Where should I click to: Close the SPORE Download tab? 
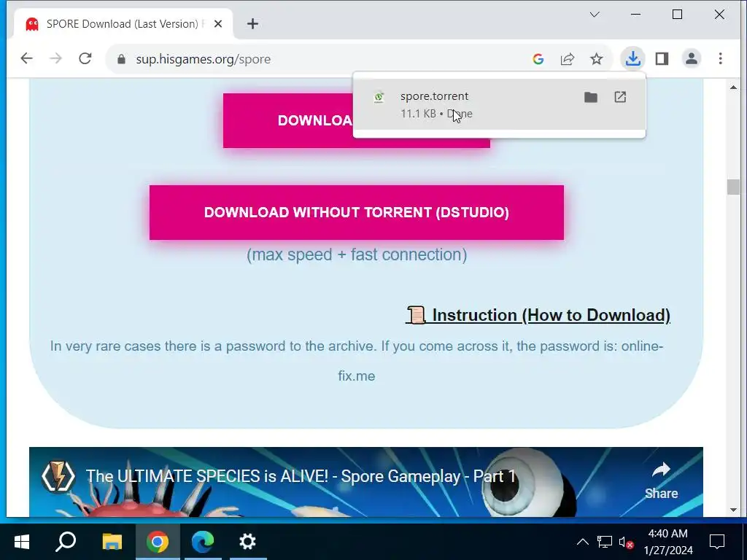pyautogui.click(x=218, y=24)
